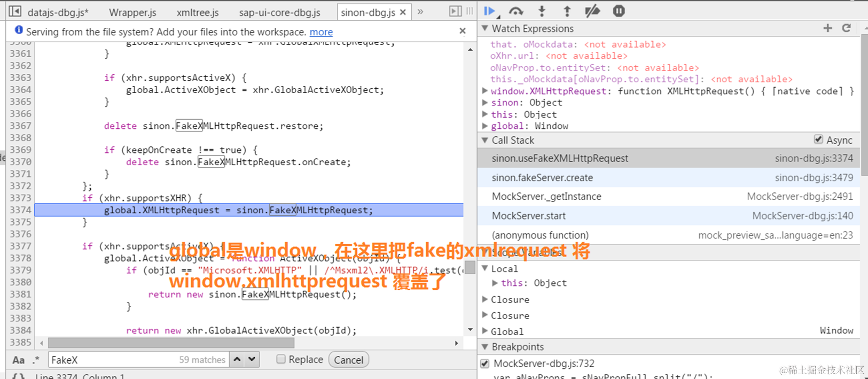Enable the Replace checkbox
The image size is (868, 379).
(281, 359)
